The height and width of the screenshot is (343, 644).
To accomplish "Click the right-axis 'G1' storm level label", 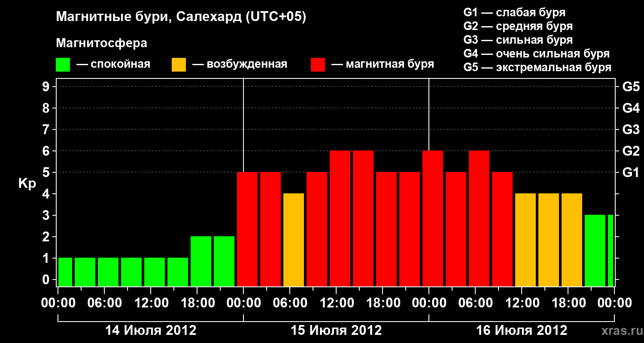I will pos(631,172).
